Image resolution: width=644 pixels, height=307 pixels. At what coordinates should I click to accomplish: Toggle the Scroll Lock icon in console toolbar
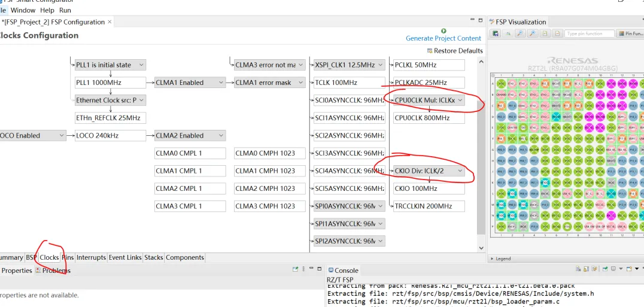pos(585,269)
